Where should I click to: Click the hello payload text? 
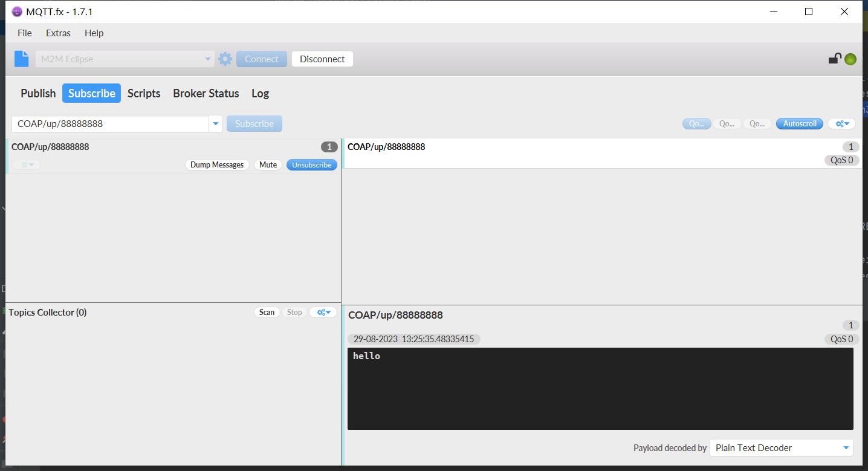click(366, 356)
